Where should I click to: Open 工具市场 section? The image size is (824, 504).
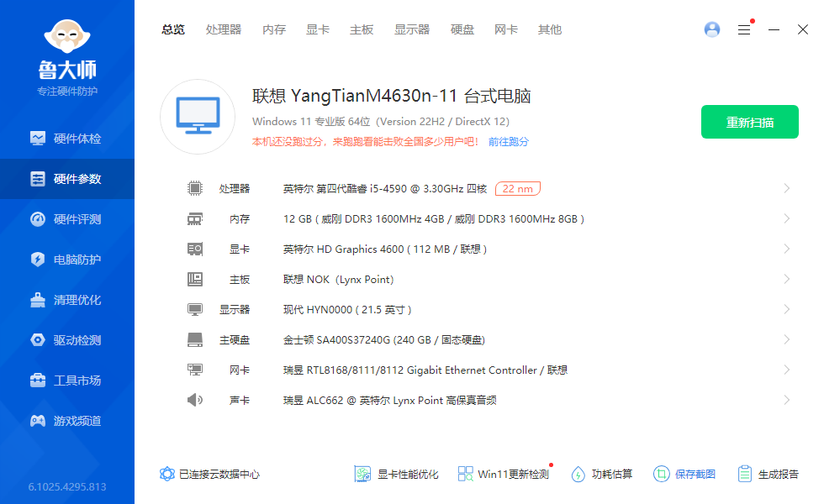point(67,381)
